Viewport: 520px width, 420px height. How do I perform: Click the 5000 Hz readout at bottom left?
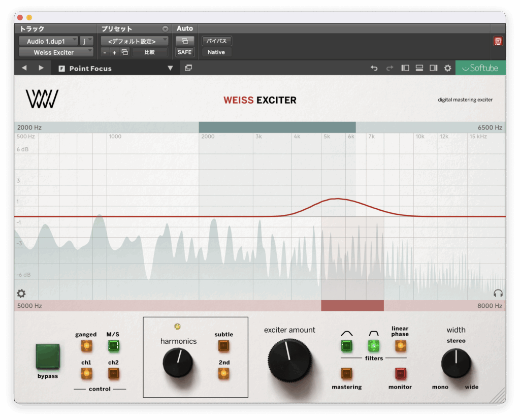click(29, 306)
